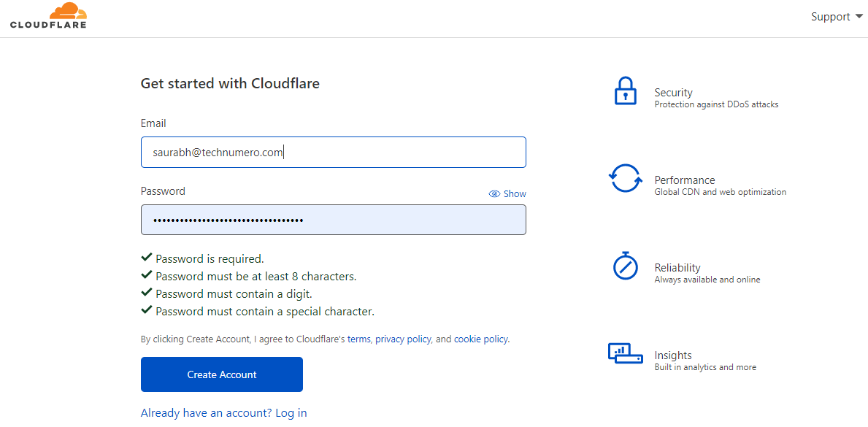Click the checkmark beside Password is required
The width and height of the screenshot is (868, 427).
147,258
